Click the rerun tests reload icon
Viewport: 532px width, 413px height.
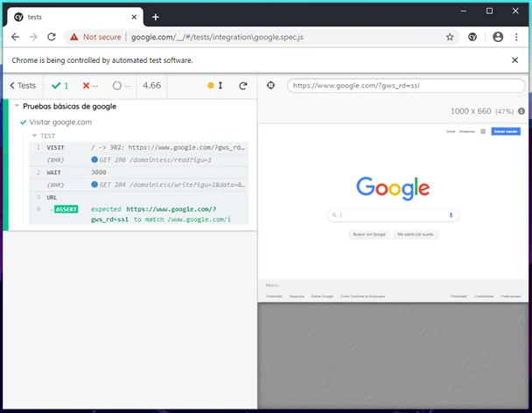click(x=242, y=86)
